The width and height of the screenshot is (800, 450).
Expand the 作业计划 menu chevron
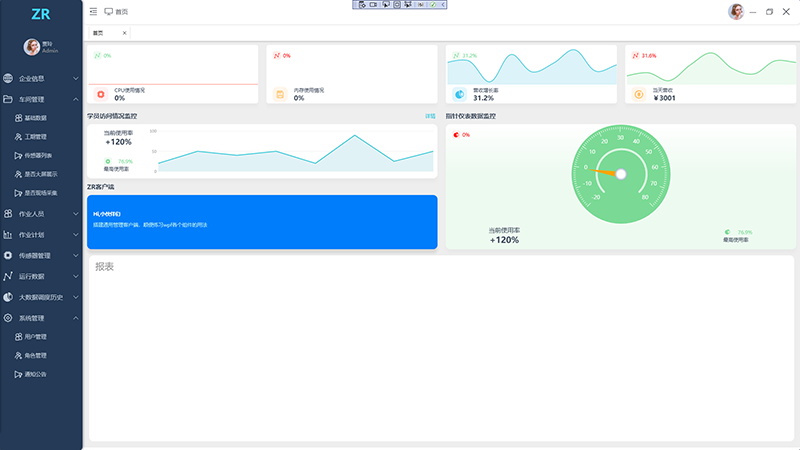(x=76, y=235)
